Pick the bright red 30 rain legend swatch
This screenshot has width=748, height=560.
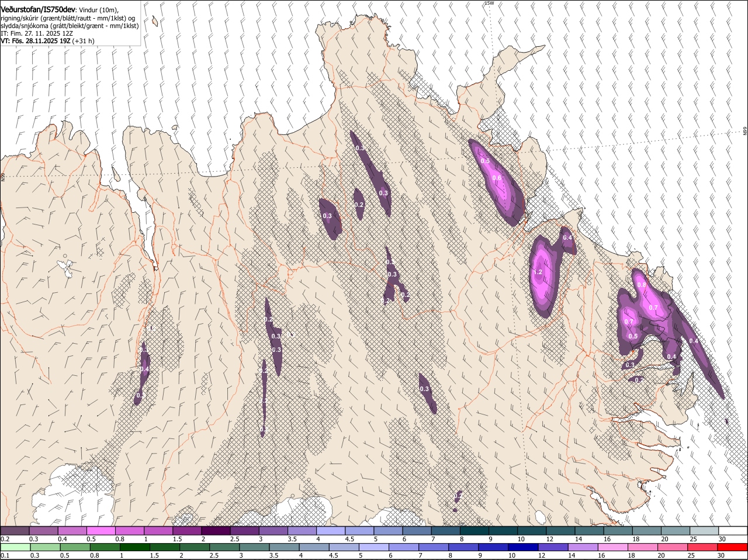pos(732,547)
